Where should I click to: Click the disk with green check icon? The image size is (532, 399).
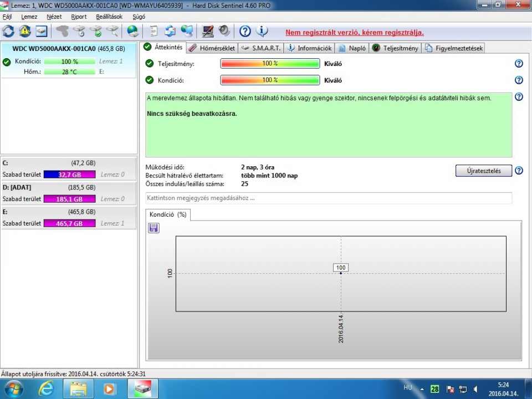[x=96, y=31]
